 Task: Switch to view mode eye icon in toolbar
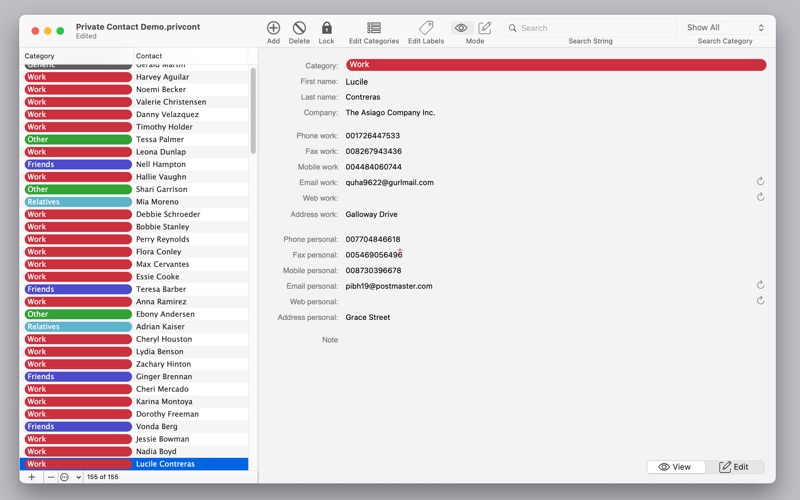[x=461, y=28]
